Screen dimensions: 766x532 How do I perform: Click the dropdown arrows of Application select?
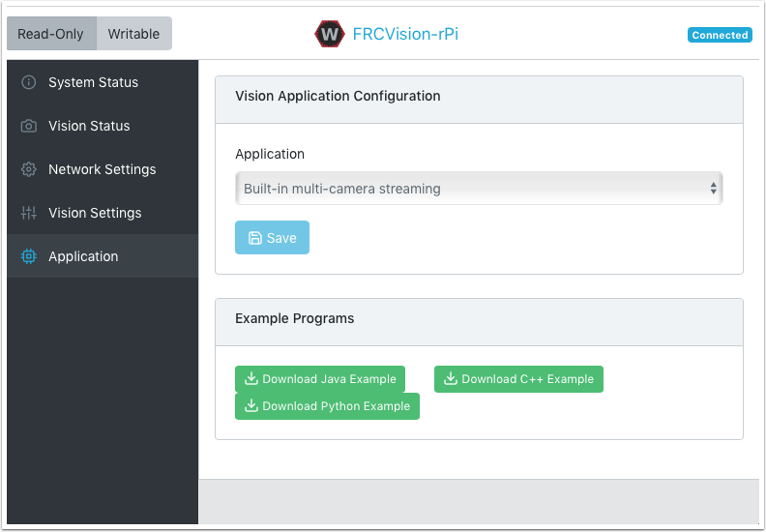(714, 189)
